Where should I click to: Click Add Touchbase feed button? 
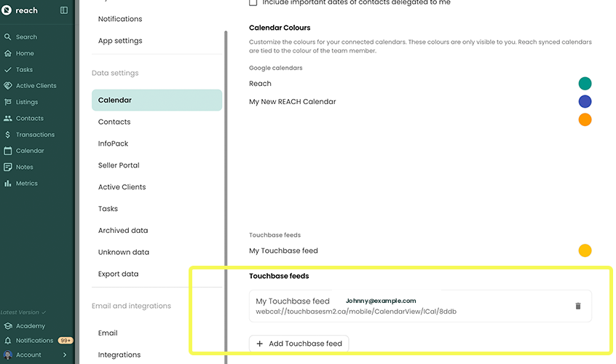299,344
